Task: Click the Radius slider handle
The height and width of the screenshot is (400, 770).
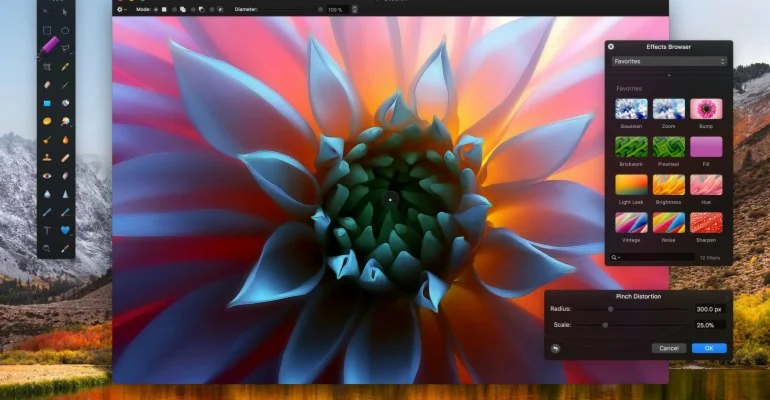Action: (610, 310)
